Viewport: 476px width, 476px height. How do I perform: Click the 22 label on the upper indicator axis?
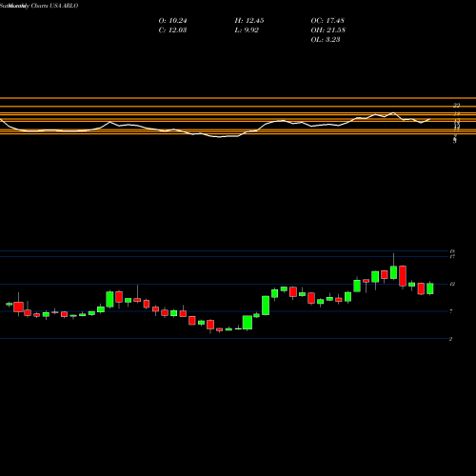pyautogui.click(x=457, y=106)
